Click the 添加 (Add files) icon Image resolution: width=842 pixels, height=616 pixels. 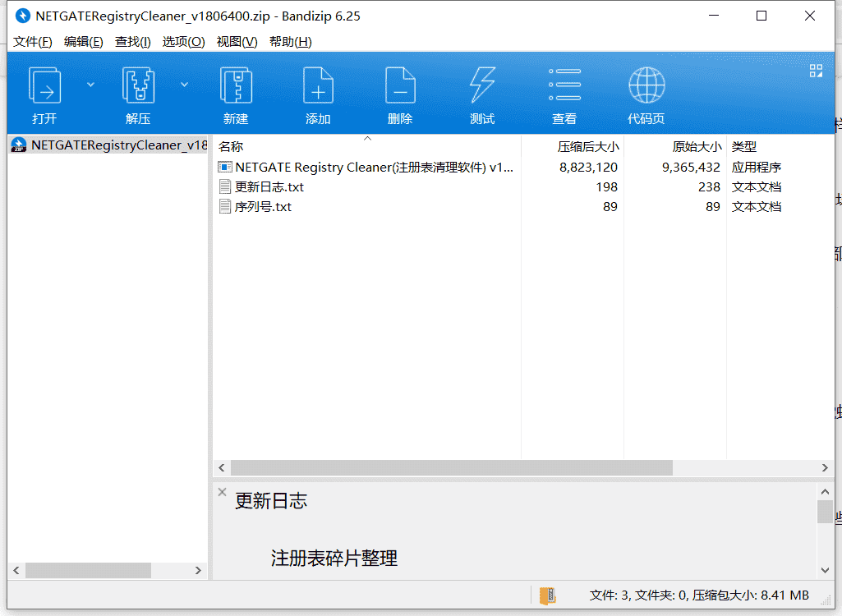[x=318, y=85]
